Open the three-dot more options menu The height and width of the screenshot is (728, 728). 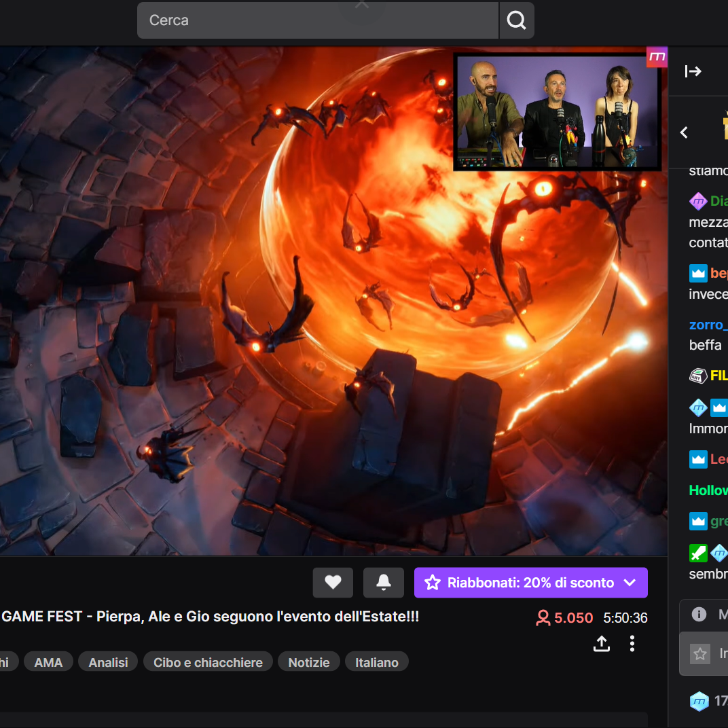pos(632,644)
